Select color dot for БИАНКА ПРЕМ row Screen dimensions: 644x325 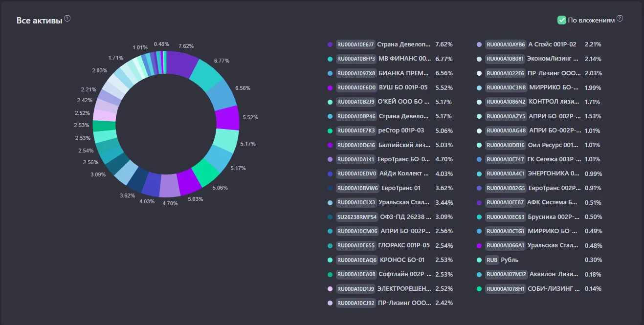click(330, 73)
